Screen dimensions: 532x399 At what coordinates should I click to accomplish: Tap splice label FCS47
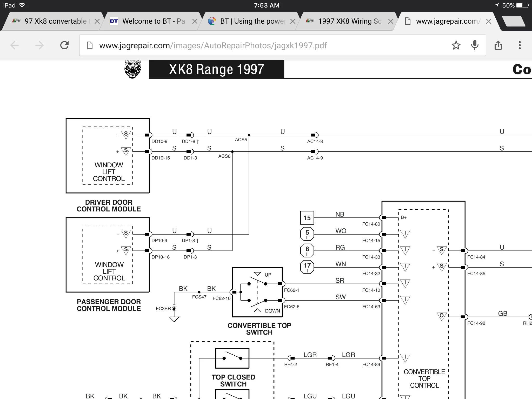pos(199,297)
